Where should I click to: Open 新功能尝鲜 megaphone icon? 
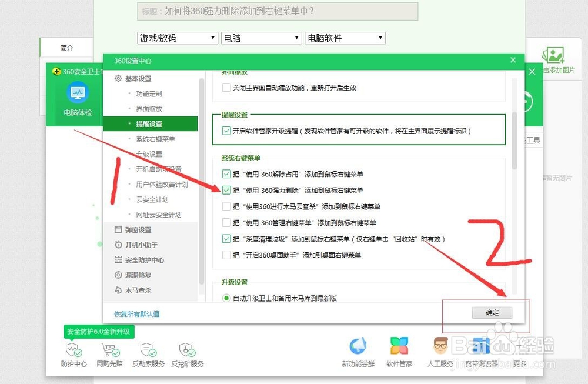point(358,346)
